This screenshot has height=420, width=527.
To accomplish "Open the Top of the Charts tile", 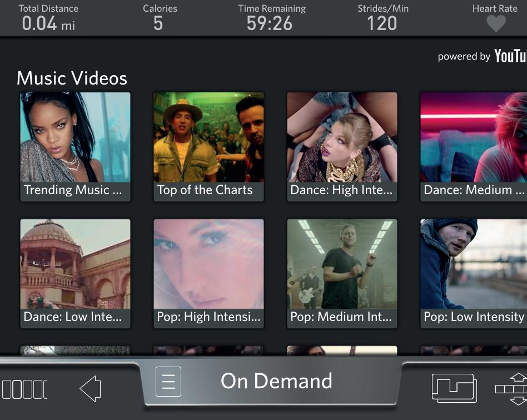I will [x=208, y=147].
